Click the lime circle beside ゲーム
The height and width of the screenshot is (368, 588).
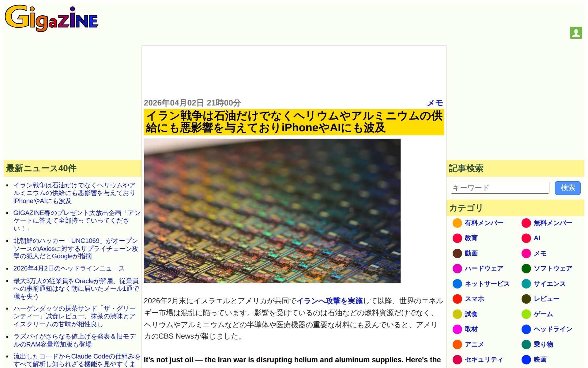point(526,314)
